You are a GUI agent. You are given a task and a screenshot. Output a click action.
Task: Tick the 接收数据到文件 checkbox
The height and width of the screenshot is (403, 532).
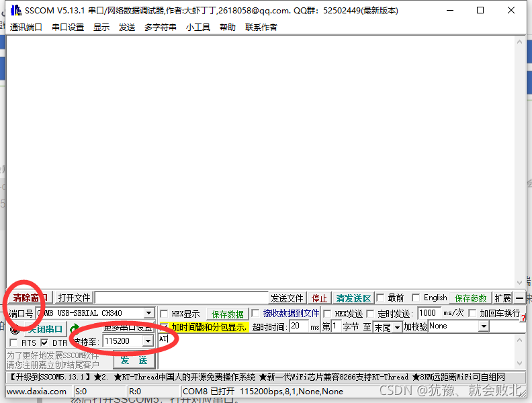tap(255, 313)
